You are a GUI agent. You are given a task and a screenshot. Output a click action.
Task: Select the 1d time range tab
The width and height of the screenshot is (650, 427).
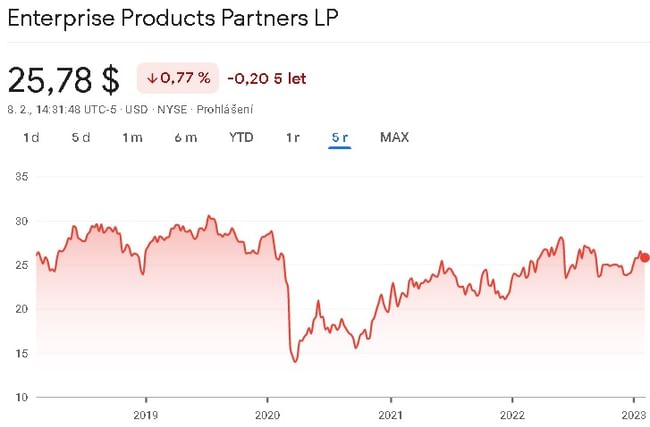(31, 137)
